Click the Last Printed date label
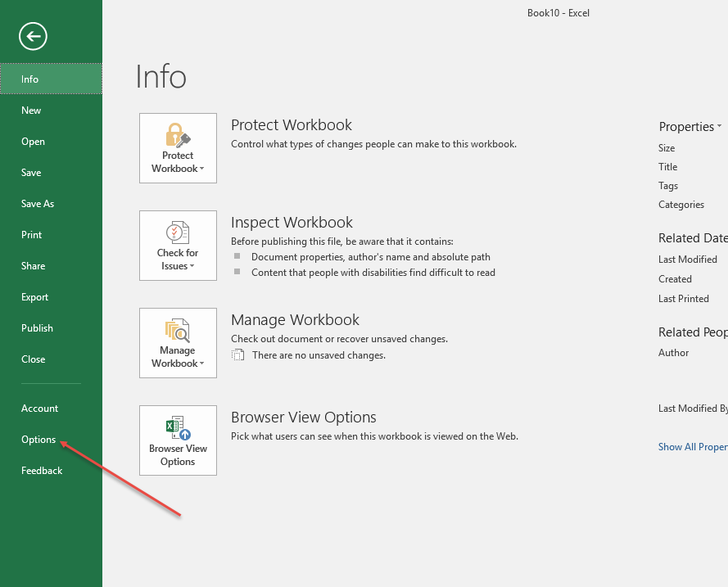This screenshot has width=728, height=587. (x=684, y=299)
